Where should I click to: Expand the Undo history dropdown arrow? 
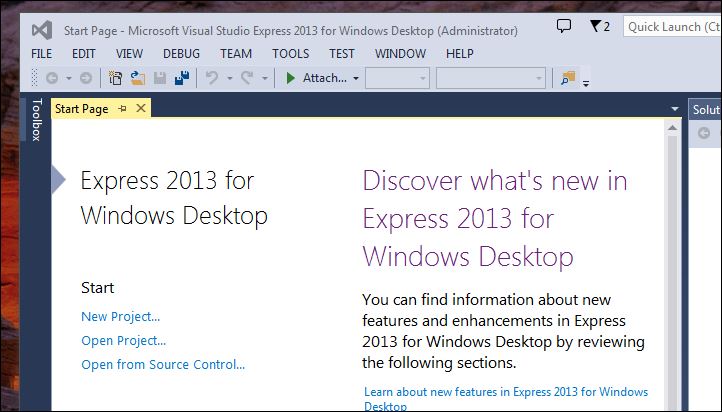pyautogui.click(x=229, y=78)
